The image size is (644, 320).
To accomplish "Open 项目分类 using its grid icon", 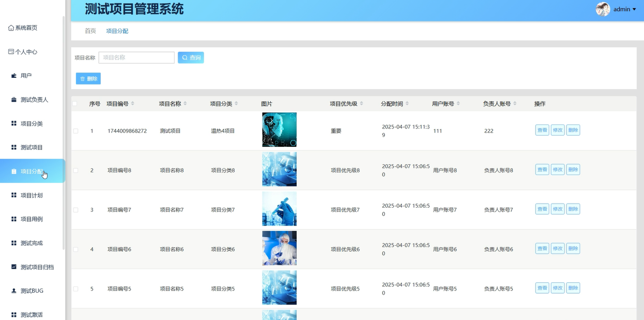I will point(13,123).
